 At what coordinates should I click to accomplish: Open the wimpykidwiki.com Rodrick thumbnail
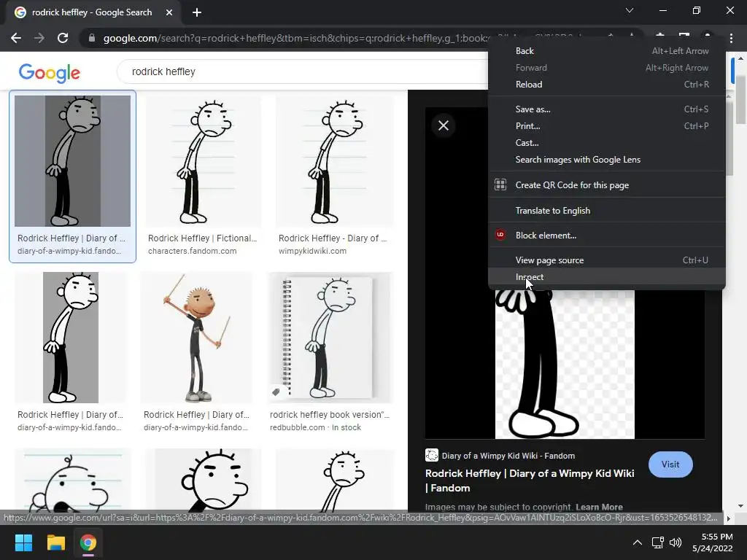coord(334,161)
